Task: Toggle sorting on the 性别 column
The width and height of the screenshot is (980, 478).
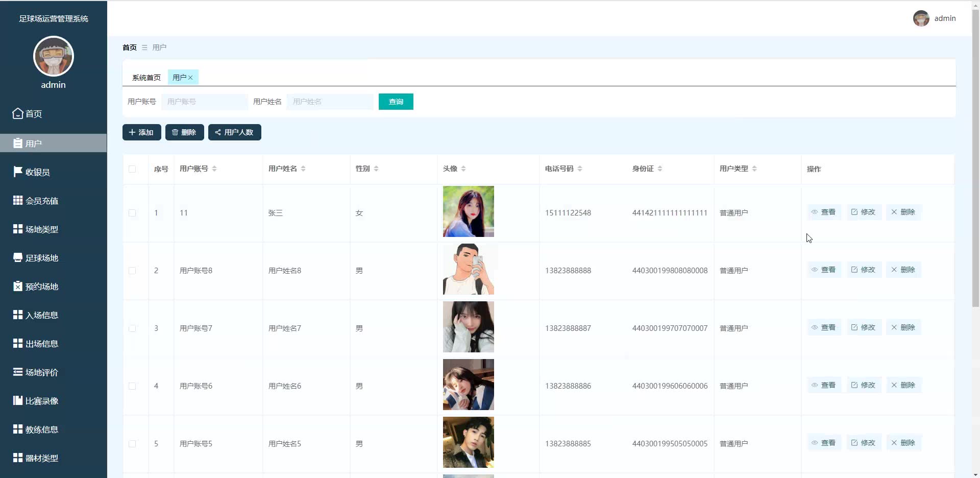Action: [x=376, y=168]
